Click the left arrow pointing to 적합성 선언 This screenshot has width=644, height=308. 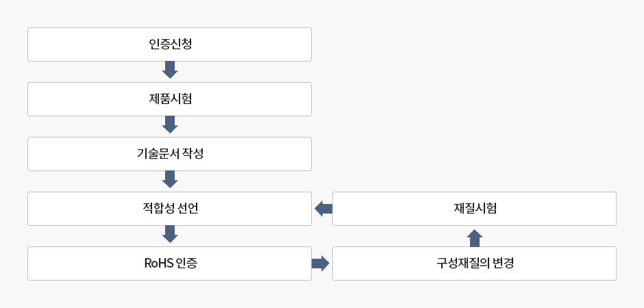[323, 209]
